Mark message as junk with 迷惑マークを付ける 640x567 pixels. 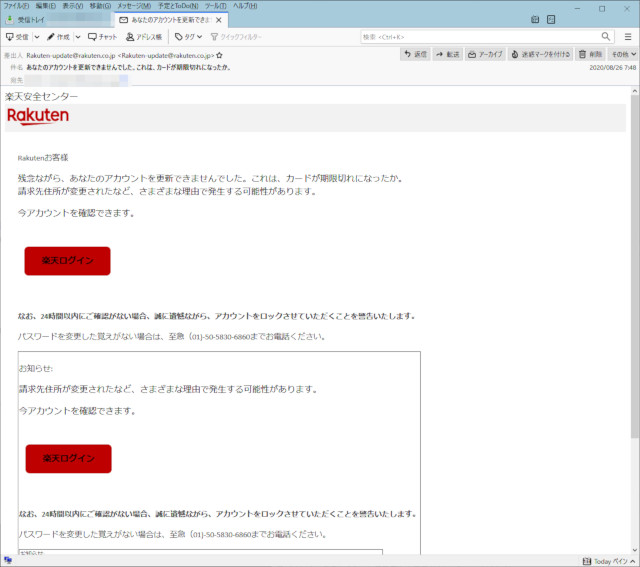pos(540,54)
